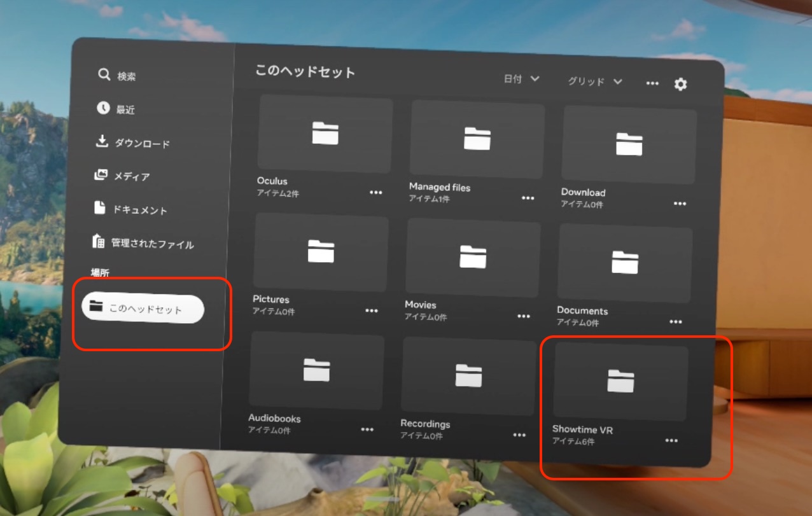Expand the グリッド view dropdown

pos(595,81)
